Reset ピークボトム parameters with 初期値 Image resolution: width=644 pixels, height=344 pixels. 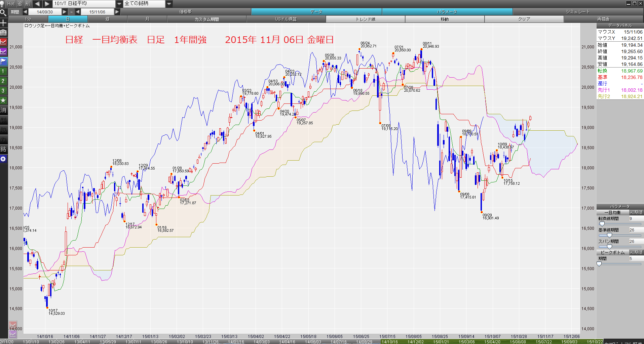(x=636, y=252)
